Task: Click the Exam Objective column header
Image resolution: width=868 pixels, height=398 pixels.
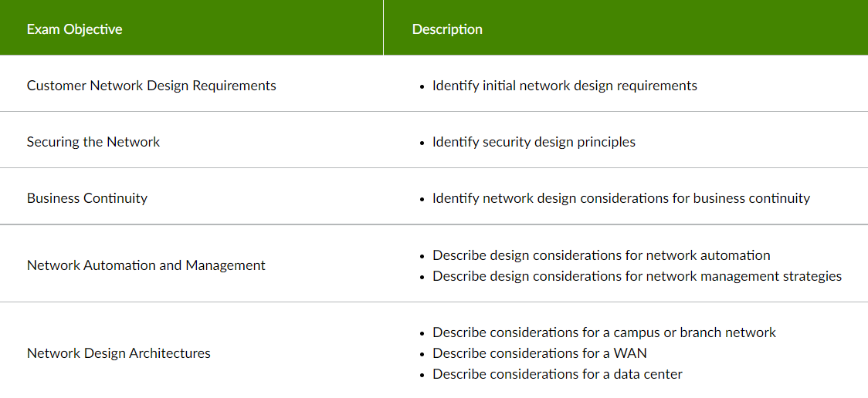Action: pyautogui.click(x=75, y=29)
